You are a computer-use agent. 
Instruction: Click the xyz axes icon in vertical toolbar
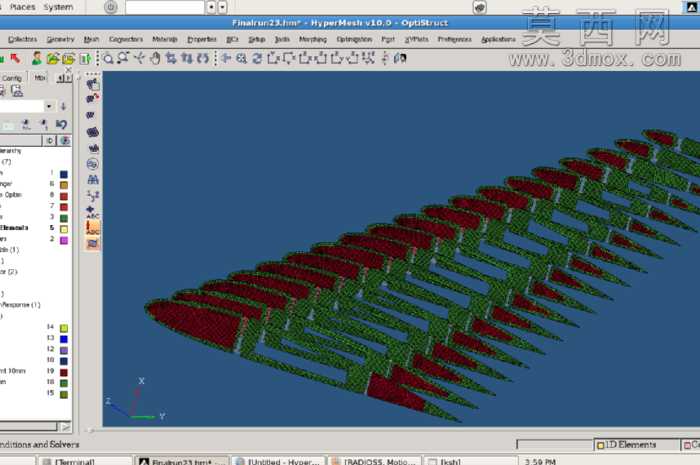pos(93,196)
